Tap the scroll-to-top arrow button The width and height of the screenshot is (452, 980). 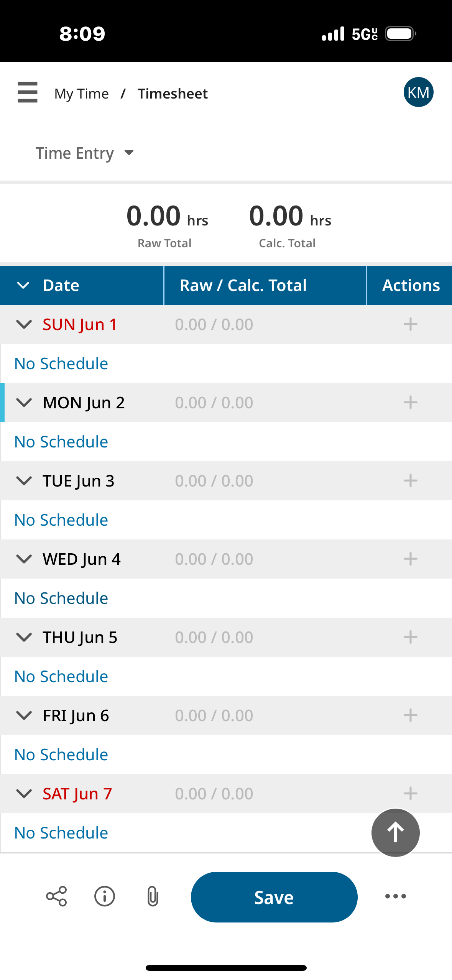click(x=395, y=832)
